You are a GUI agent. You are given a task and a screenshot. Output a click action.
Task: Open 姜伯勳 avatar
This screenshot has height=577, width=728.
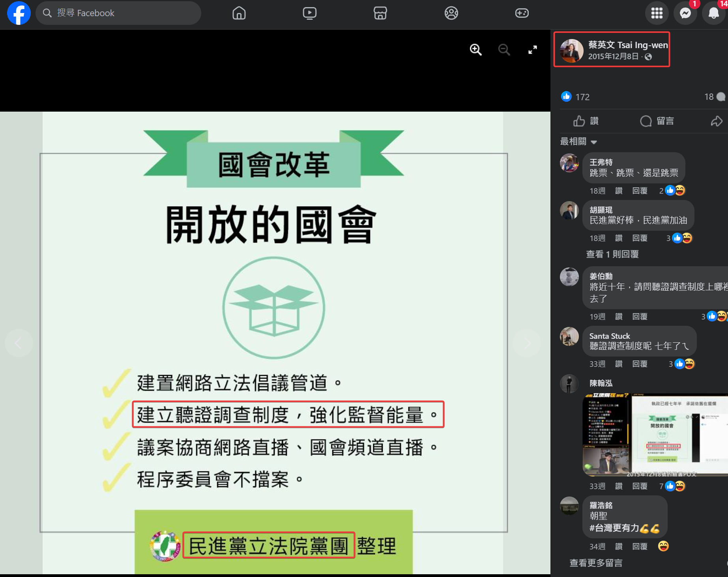[x=569, y=277]
